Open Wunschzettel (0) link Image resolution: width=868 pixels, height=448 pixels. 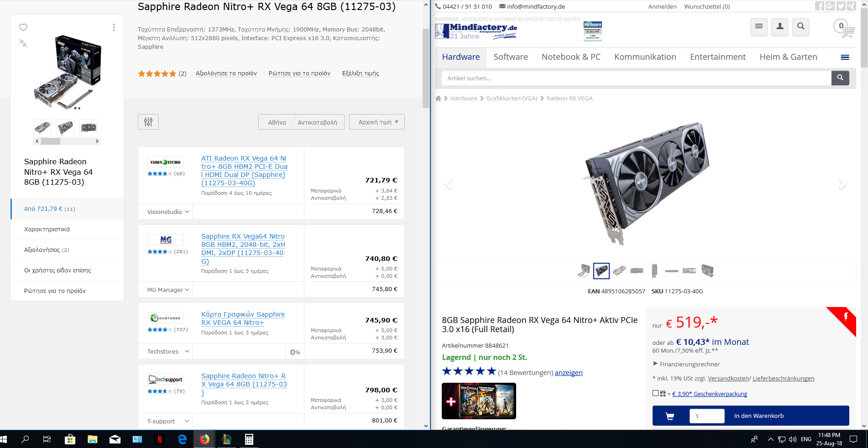coord(707,6)
